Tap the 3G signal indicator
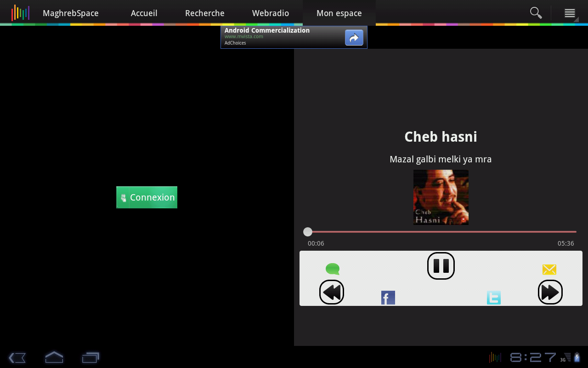The image size is (588, 368). pyautogui.click(x=565, y=358)
